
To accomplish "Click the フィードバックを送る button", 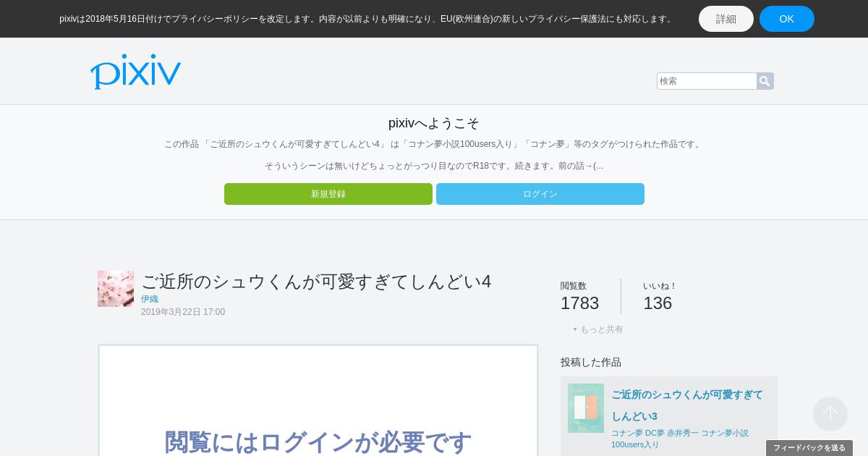I will (809, 448).
